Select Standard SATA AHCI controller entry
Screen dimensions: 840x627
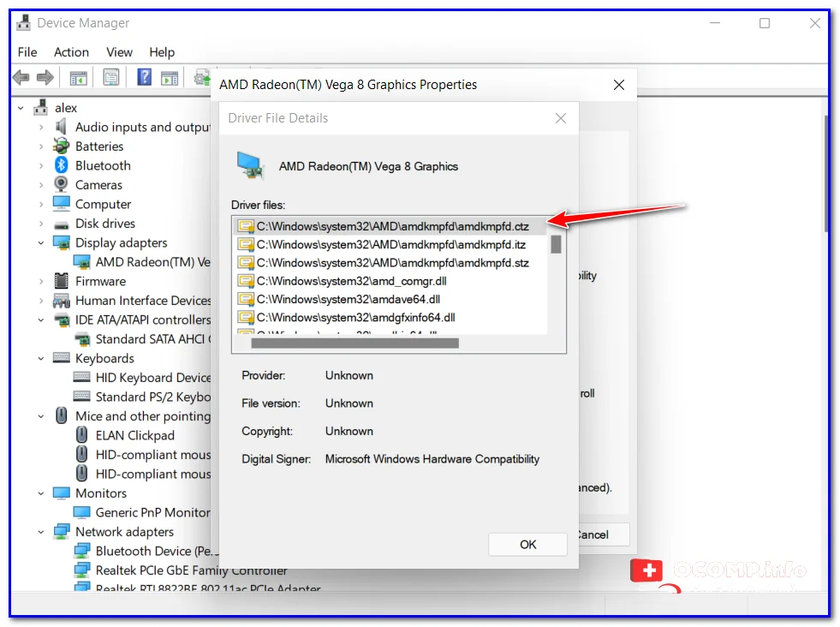tap(152, 339)
